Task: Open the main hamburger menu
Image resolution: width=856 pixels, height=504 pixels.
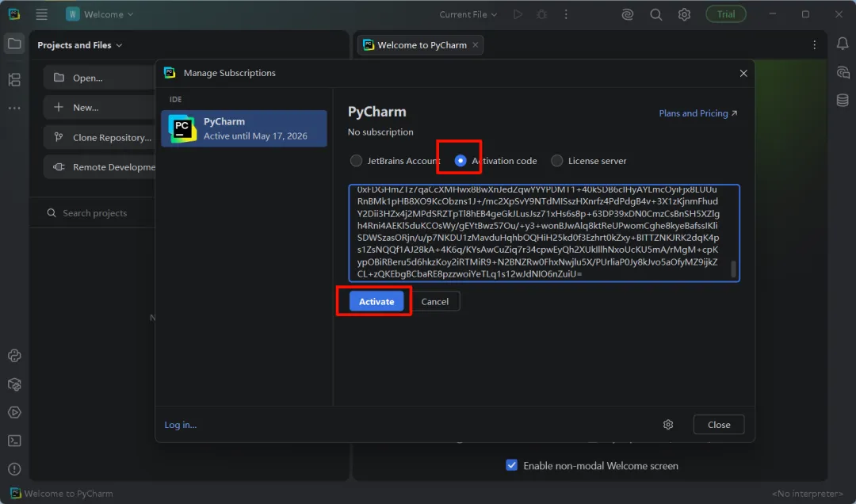Action: [x=41, y=14]
